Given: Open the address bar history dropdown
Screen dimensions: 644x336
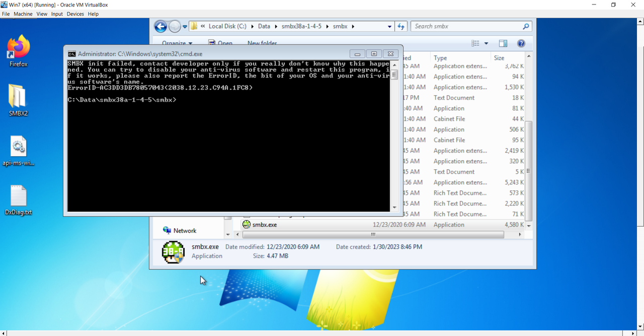Looking at the screenshot, I should (389, 26).
